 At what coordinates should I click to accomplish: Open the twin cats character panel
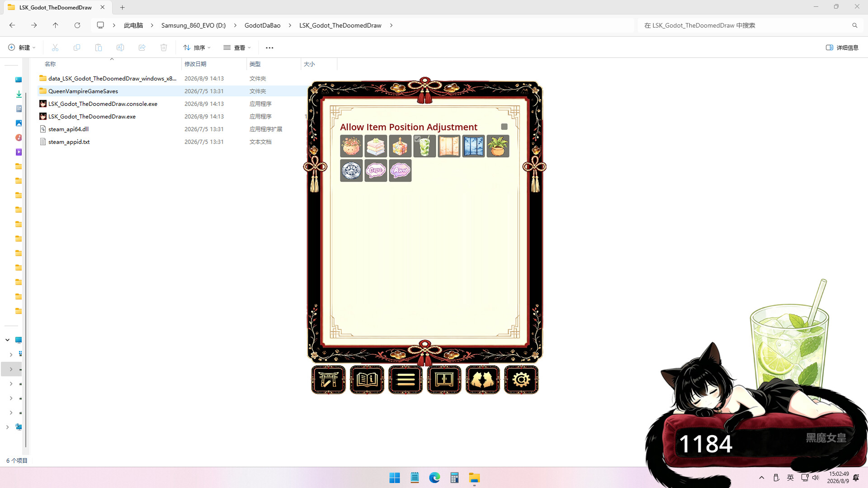click(482, 380)
